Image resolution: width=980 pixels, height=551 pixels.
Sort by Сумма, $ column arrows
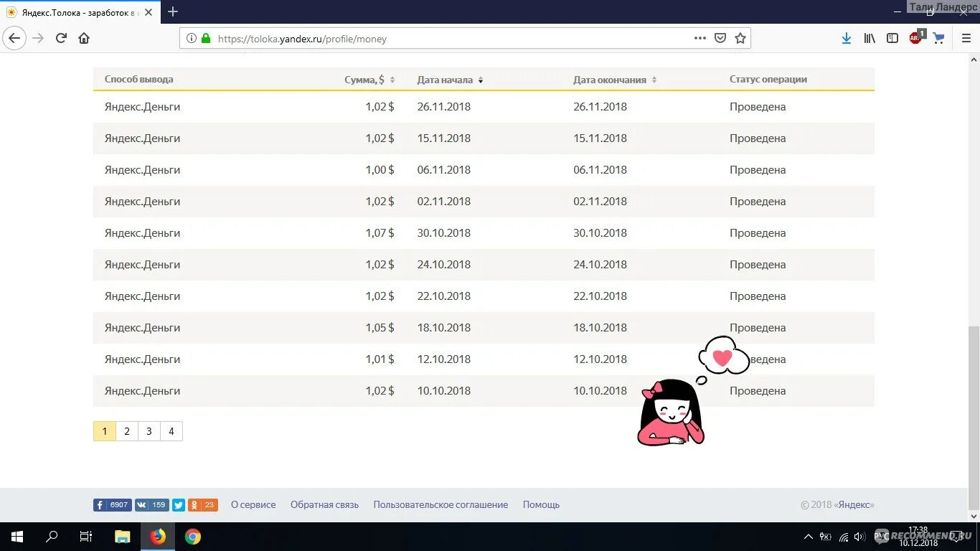coord(392,80)
